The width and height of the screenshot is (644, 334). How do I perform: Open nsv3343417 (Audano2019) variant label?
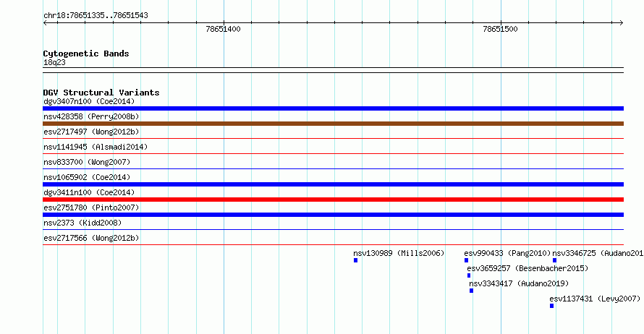[x=519, y=283]
